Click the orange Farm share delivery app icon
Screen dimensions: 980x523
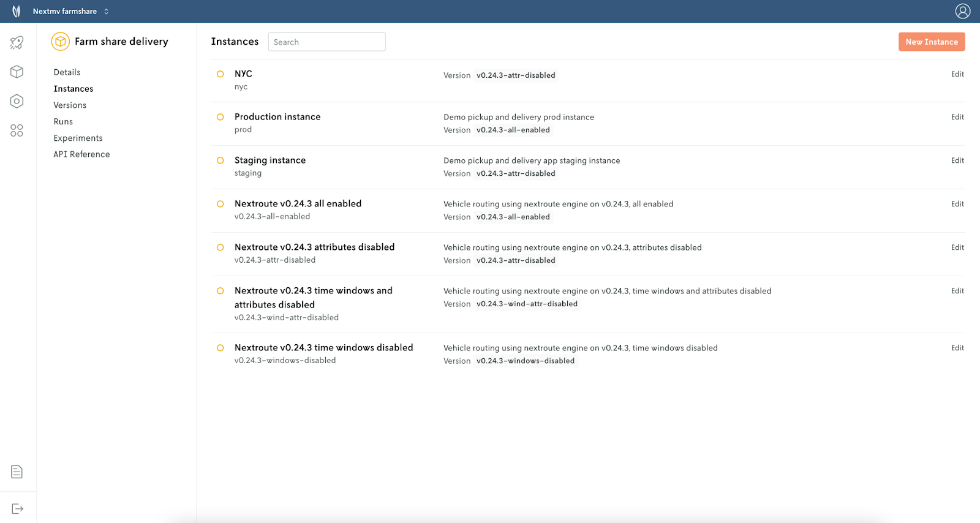click(60, 41)
